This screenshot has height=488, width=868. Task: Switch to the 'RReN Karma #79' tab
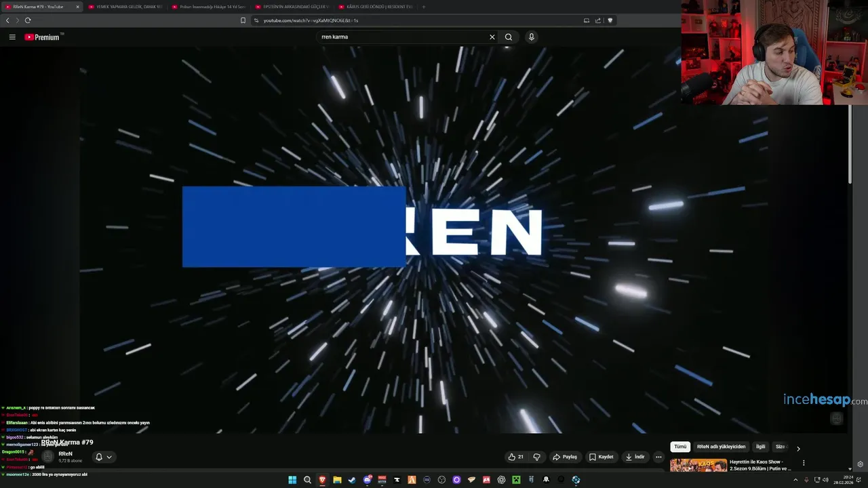click(x=42, y=7)
